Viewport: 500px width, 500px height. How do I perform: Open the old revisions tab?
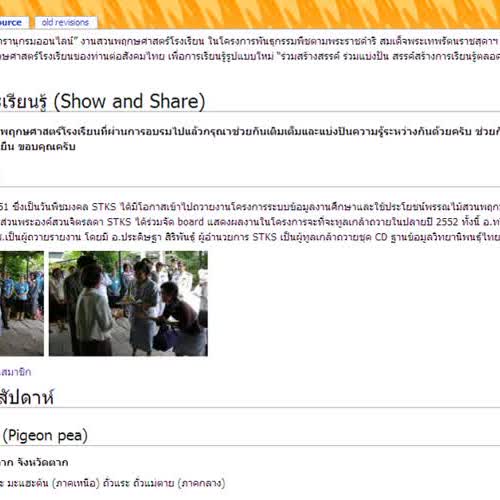[66, 22]
